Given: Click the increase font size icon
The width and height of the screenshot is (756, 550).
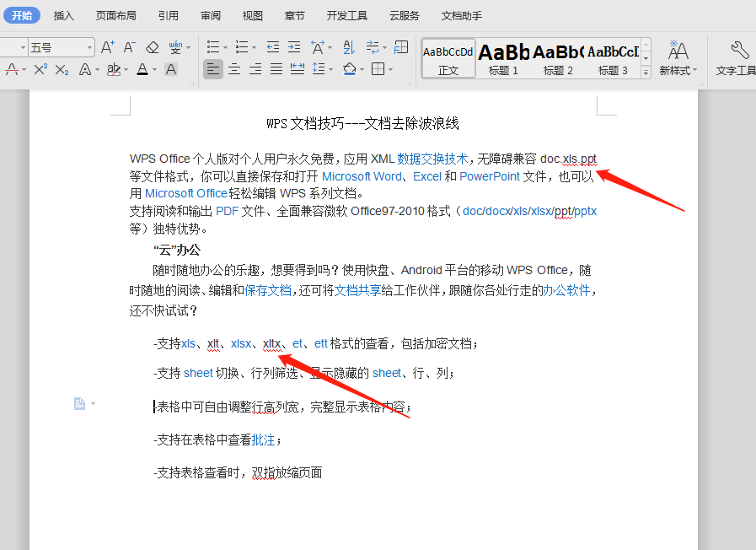Looking at the screenshot, I should point(107,47).
